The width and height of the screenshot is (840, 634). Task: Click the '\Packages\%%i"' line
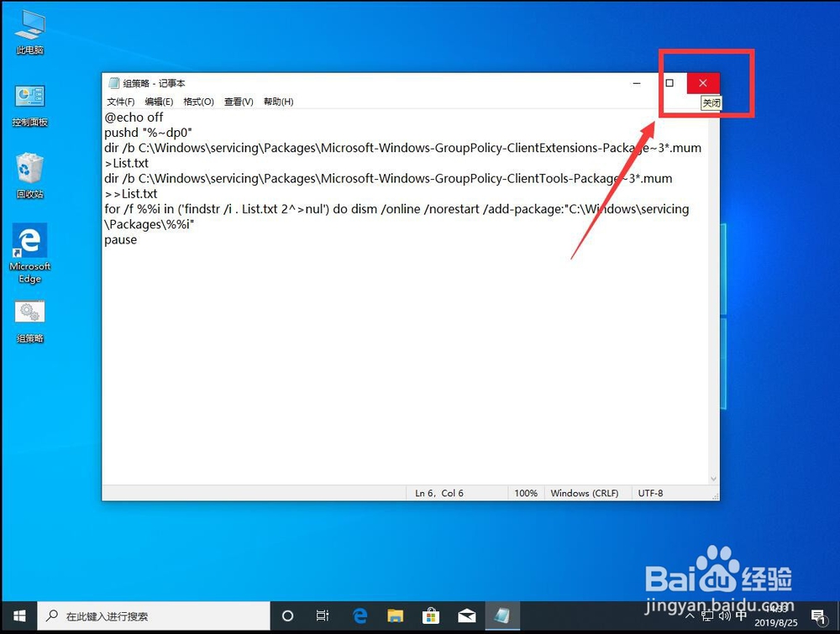point(149,224)
